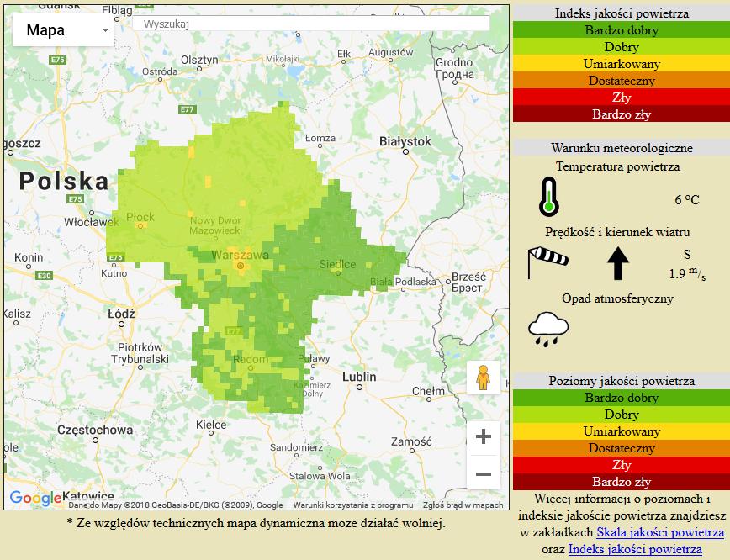
Task: Select Umiarkowany in the top index legend
Action: (x=622, y=64)
